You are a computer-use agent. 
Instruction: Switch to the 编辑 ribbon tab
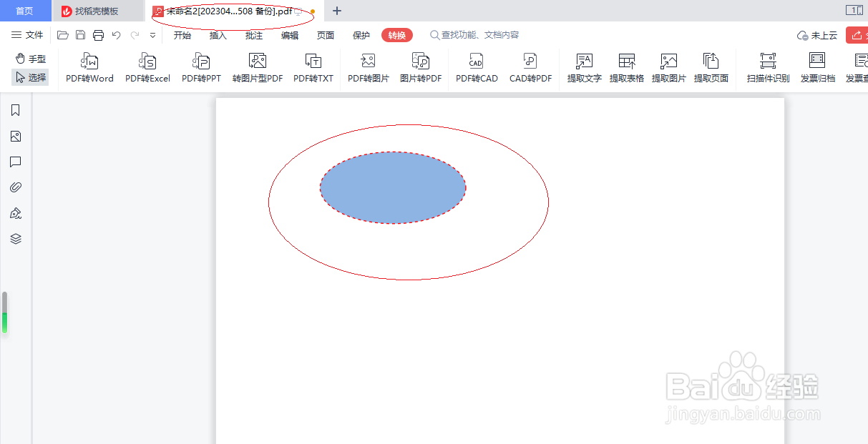coord(290,35)
